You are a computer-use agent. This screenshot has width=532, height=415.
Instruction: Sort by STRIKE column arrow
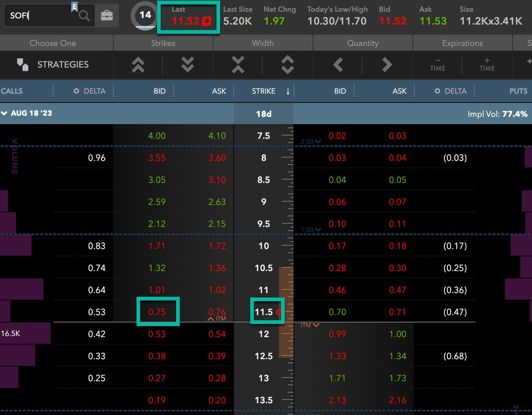288,91
